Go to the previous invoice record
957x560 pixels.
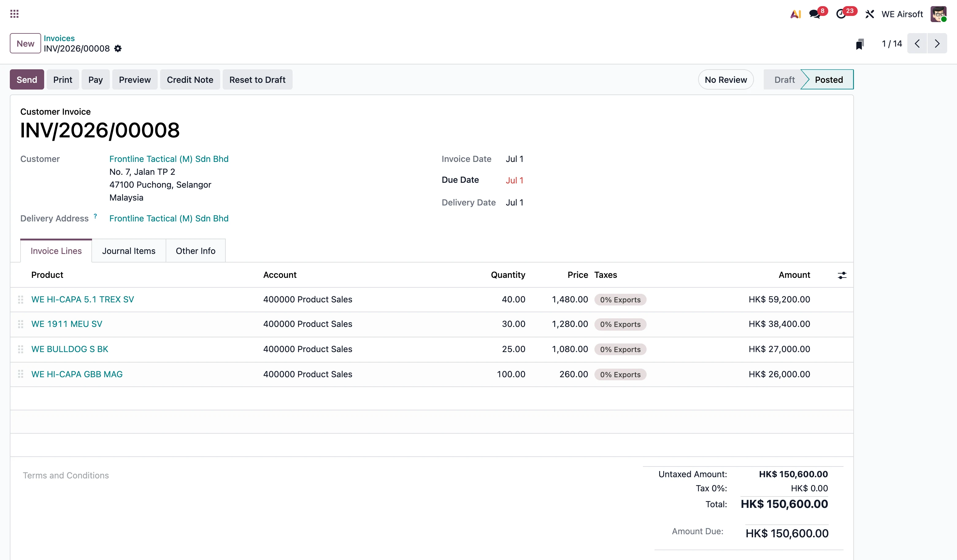[x=917, y=43]
